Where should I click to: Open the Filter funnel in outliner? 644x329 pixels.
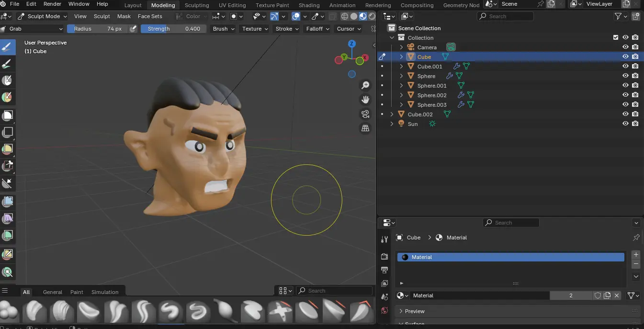click(618, 16)
